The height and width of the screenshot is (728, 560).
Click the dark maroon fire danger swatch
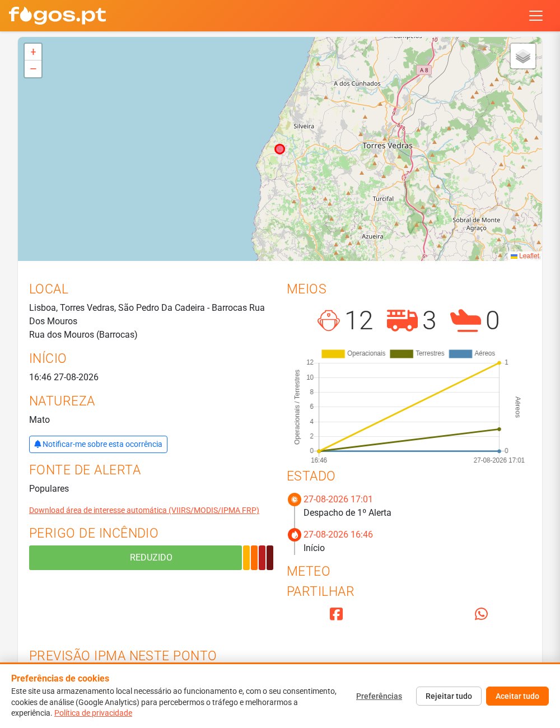point(270,558)
